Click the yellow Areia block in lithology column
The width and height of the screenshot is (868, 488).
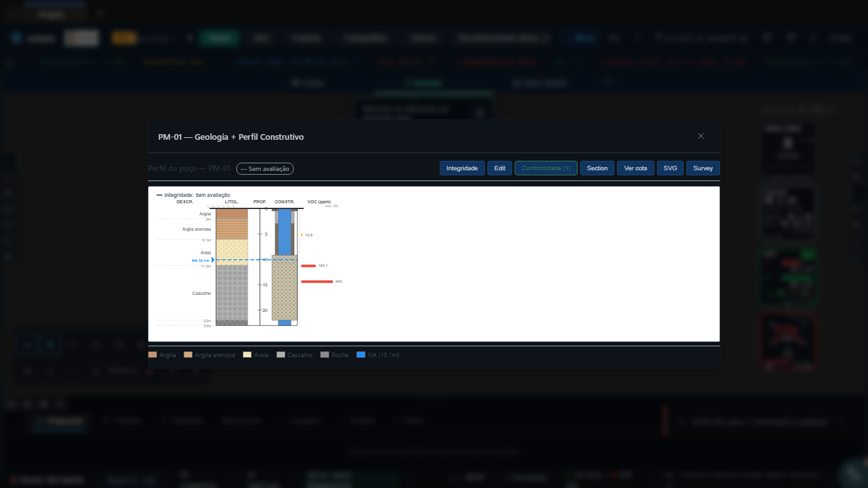click(232, 252)
